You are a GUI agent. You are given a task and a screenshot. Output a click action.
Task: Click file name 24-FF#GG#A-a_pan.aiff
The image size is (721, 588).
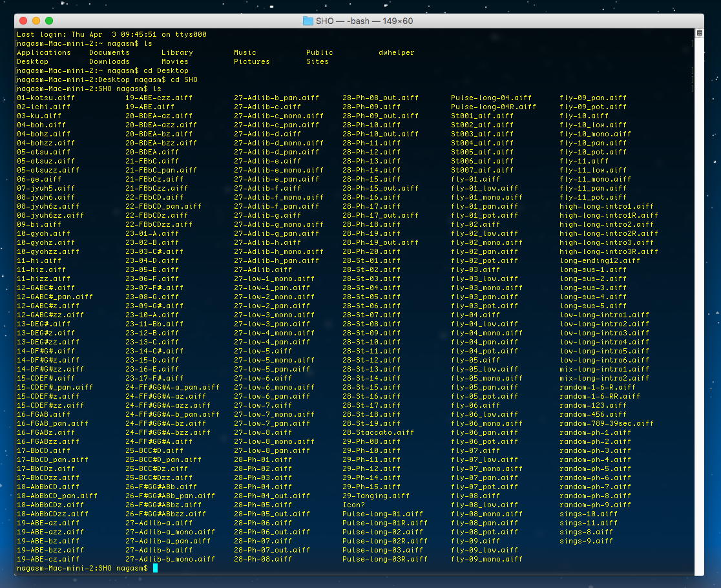[x=172, y=387]
